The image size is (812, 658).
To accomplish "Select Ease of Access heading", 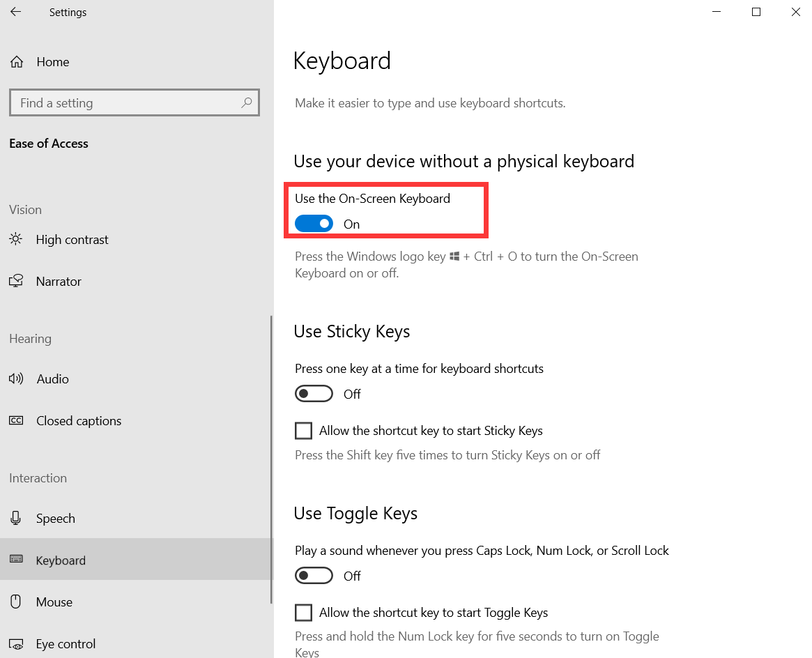I will pos(48,144).
